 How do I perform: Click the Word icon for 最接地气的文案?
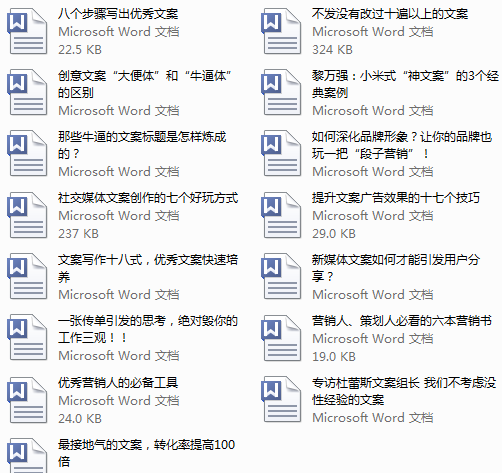tap(27, 455)
